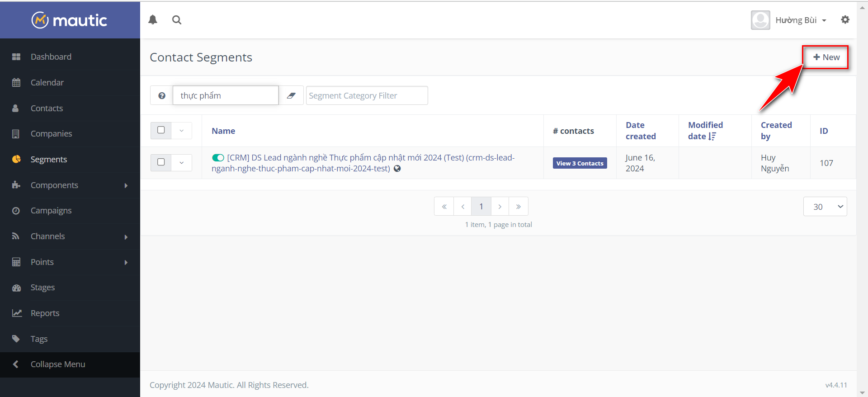Click the eraser icon to clear search
The width and height of the screenshot is (868, 397).
click(291, 95)
